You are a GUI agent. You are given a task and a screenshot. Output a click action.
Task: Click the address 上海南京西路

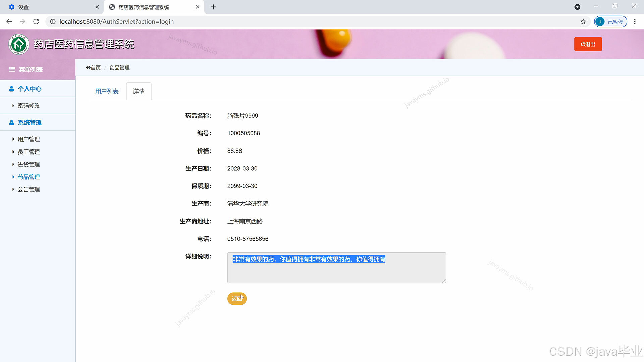click(245, 221)
